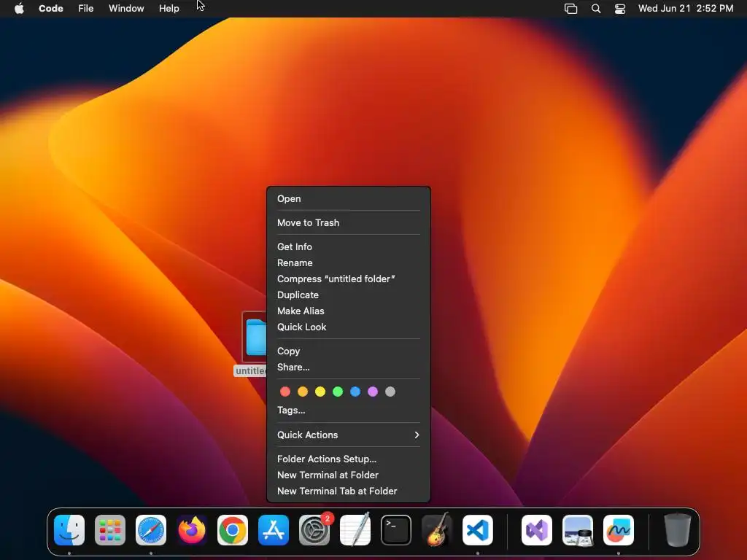
Task: Open the App Store dock icon
Action: tap(274, 530)
